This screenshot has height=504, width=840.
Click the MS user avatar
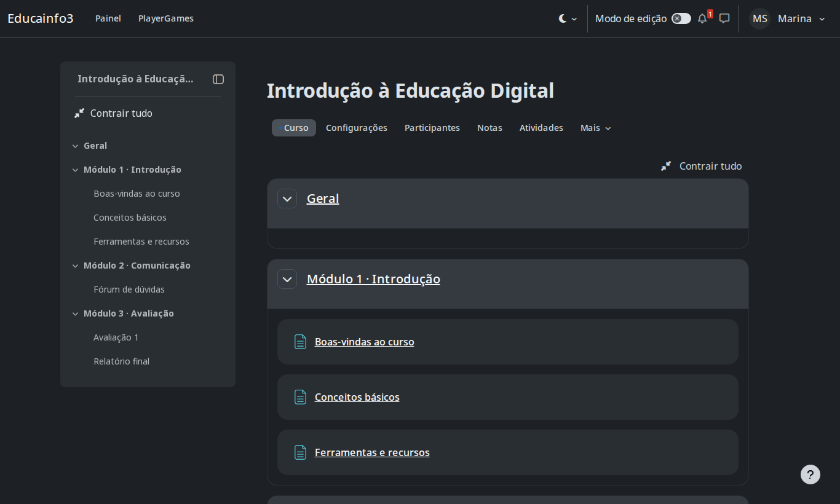tap(760, 18)
